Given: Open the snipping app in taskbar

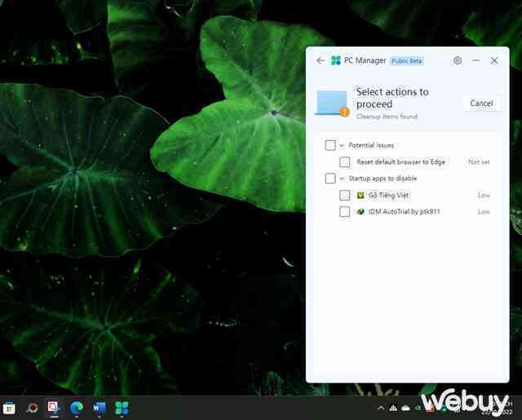Looking at the screenshot, I should [54, 408].
